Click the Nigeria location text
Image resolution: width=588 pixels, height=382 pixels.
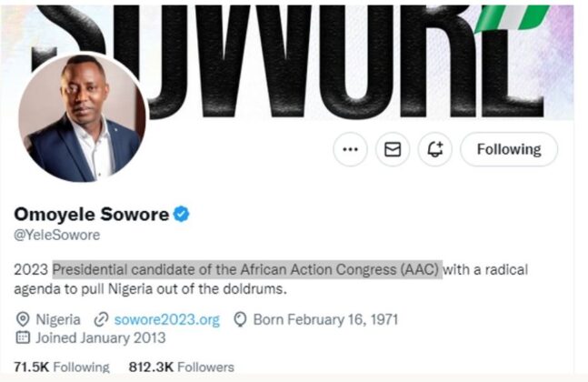click(x=58, y=320)
